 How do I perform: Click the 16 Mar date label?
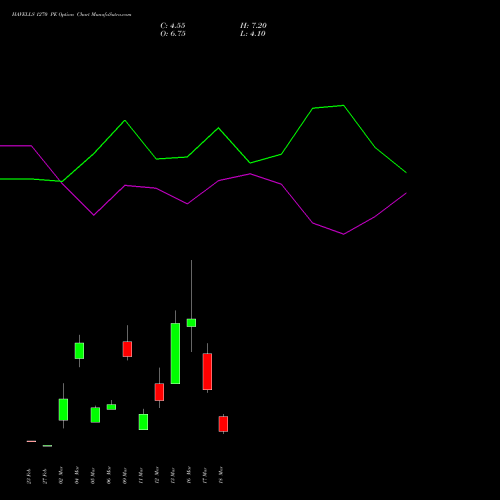point(189,475)
